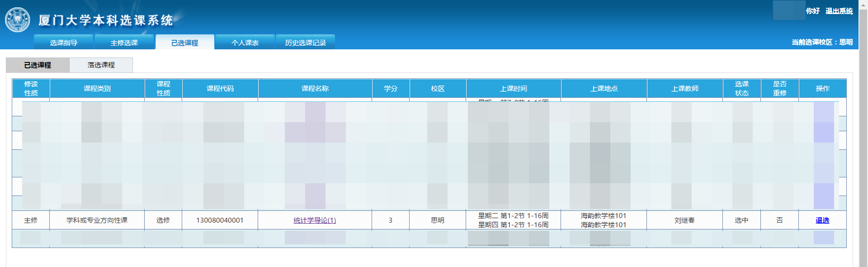This screenshot has width=868, height=267.
Task: Click 学科或专业方向性课 cell
Action: [x=97, y=220]
